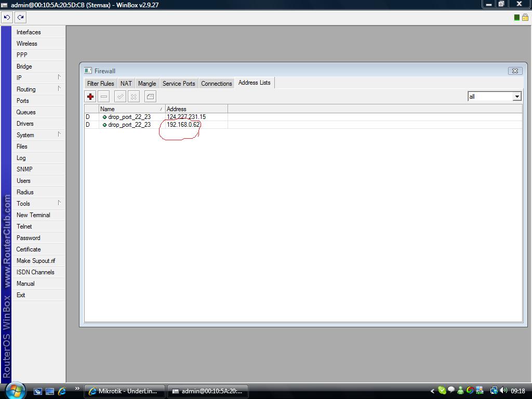Viewport: 532px width, 399px height.
Task: Open the Wireless menu item
Action: pyautogui.click(x=38, y=44)
